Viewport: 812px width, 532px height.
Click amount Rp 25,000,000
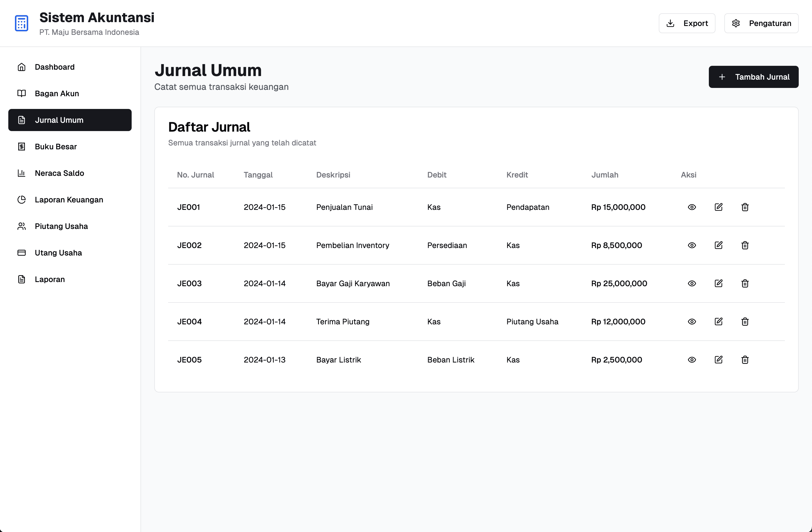click(x=619, y=283)
